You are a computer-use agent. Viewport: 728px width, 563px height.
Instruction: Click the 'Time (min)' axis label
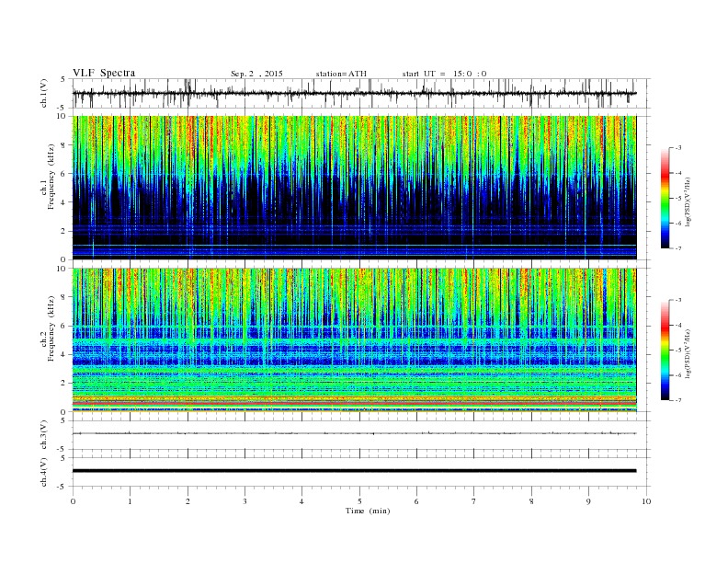coord(368,511)
